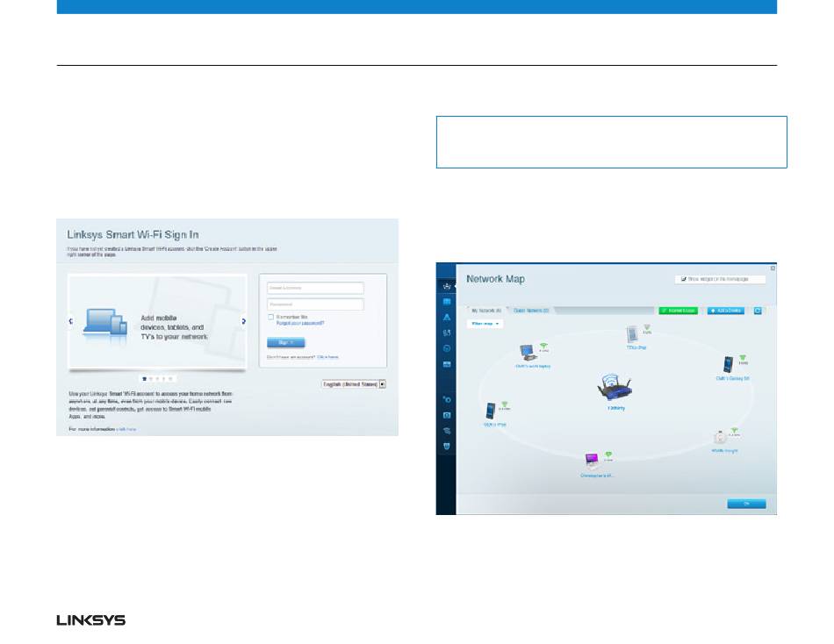Open Guest Access in the dark sidebar

pyautogui.click(x=447, y=302)
